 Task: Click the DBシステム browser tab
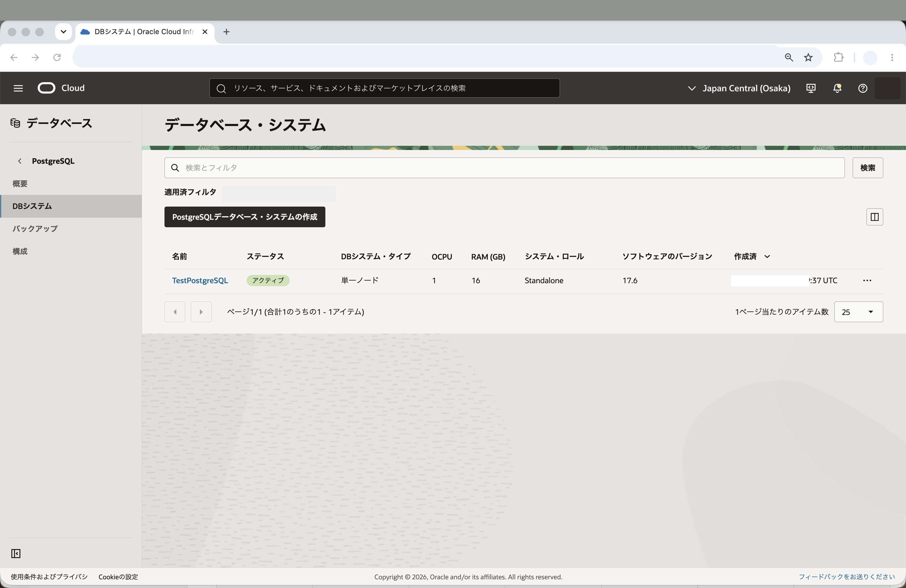[145, 32]
